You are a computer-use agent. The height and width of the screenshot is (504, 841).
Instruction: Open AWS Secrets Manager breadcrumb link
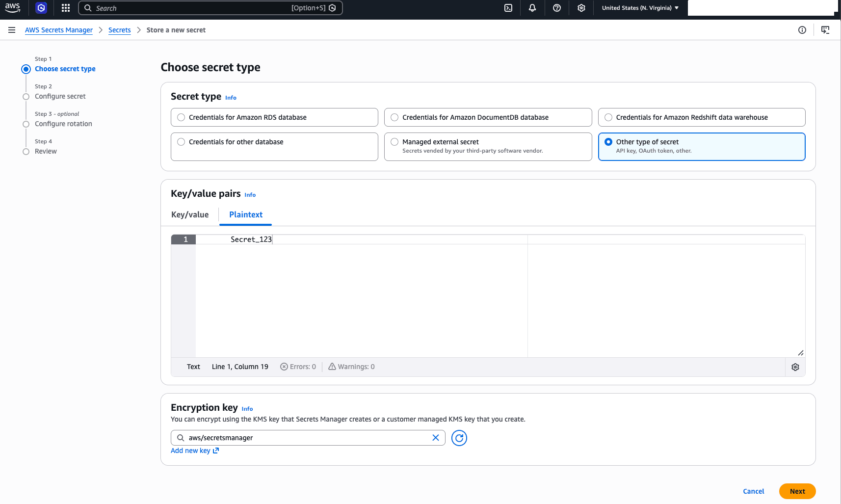click(59, 30)
